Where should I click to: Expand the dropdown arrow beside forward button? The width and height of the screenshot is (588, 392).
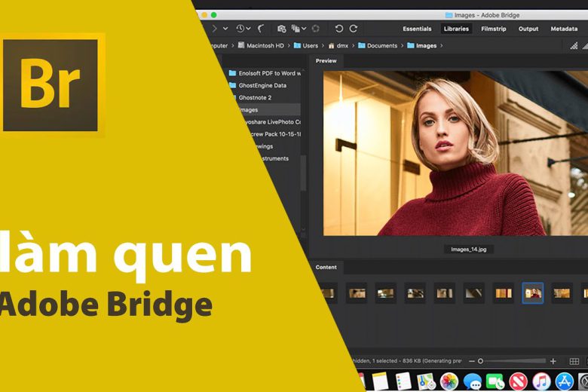pyautogui.click(x=225, y=29)
